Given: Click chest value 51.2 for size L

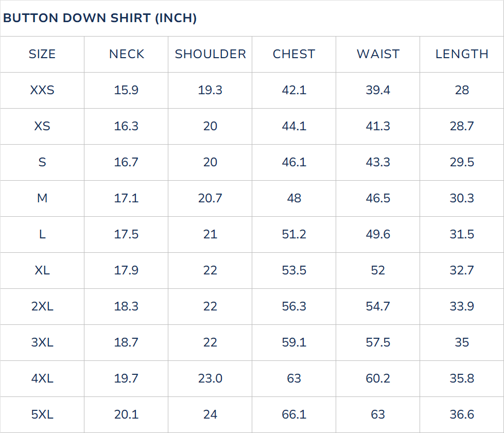Looking at the screenshot, I should 294,234.
